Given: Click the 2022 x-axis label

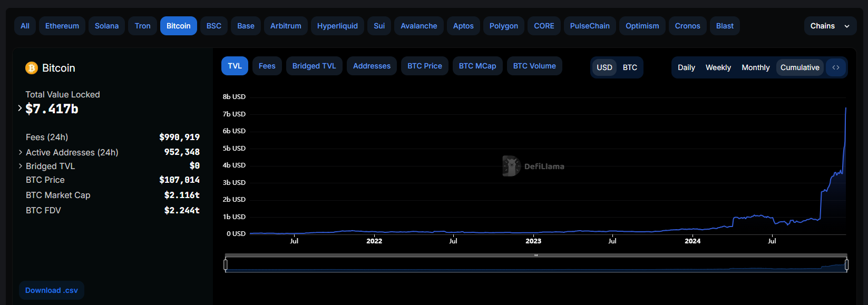Looking at the screenshot, I should coord(374,241).
